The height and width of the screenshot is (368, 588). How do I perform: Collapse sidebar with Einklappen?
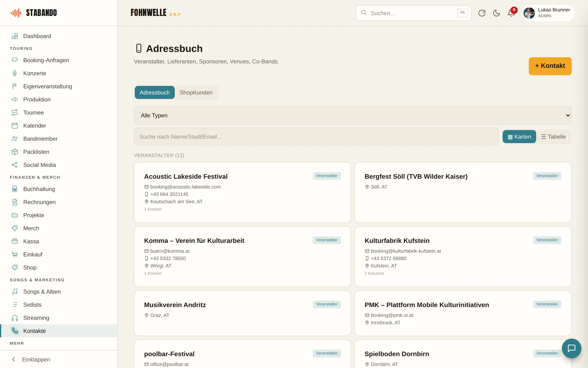(x=59, y=359)
